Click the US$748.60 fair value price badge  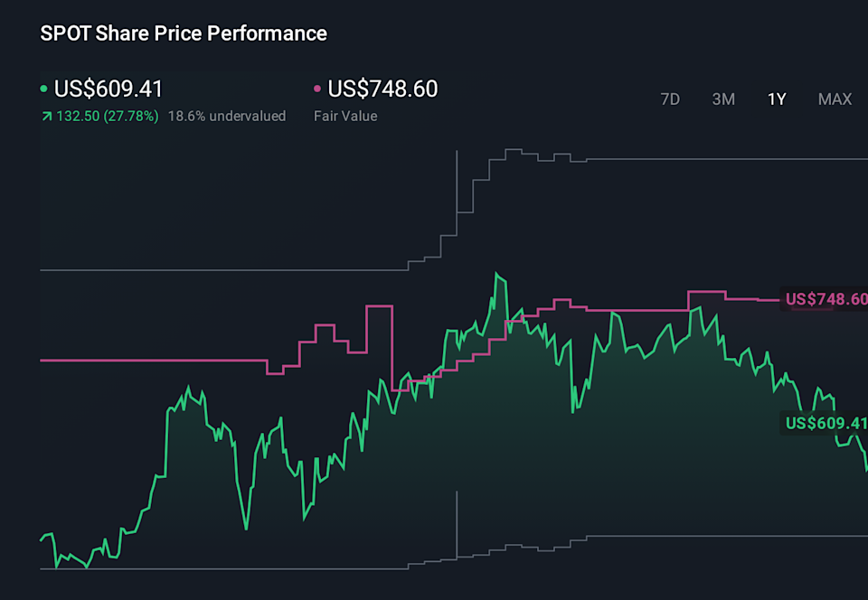[x=825, y=299]
